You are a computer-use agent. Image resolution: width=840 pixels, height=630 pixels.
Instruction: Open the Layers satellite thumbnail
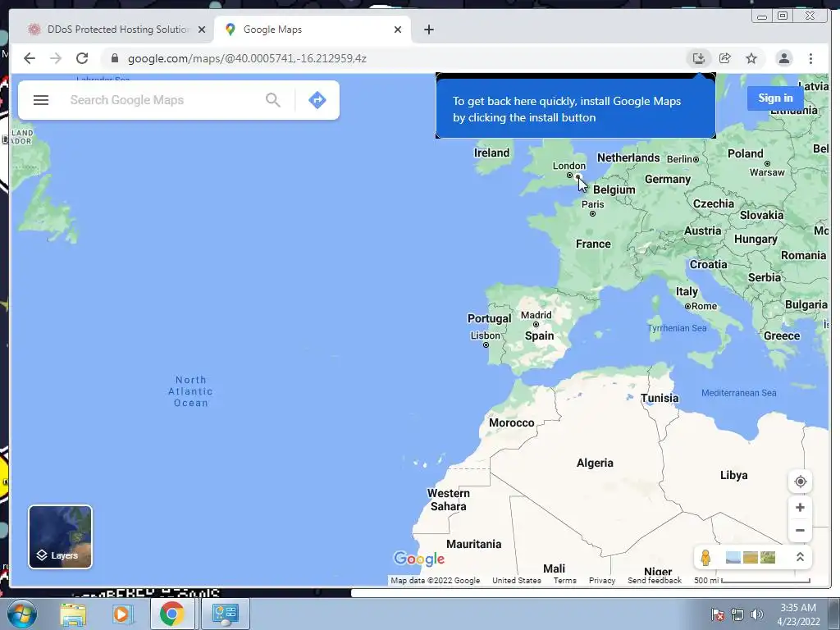pyautogui.click(x=60, y=536)
